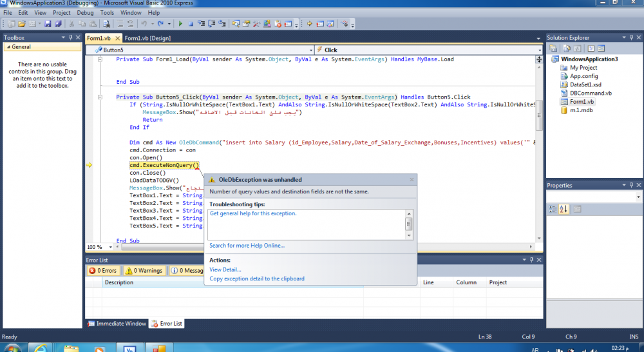Screen dimensions: 644x352
Task: Select App.config in Solution Explorer
Action: pos(583,76)
